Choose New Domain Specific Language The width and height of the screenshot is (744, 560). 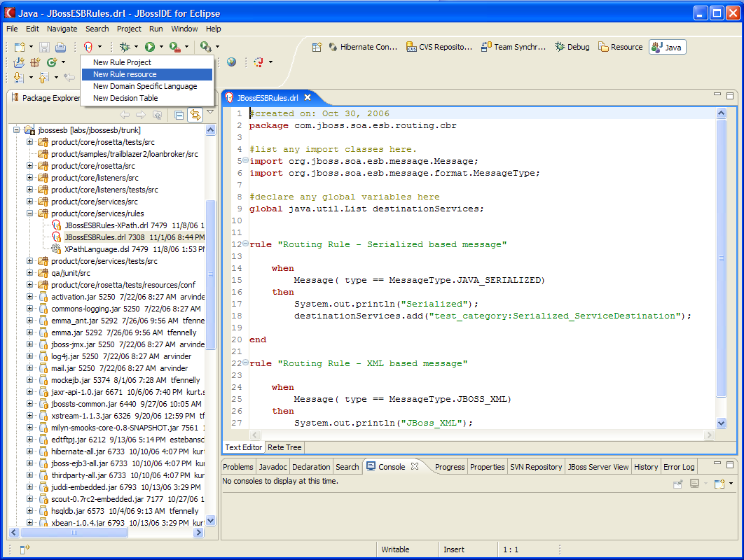point(147,86)
